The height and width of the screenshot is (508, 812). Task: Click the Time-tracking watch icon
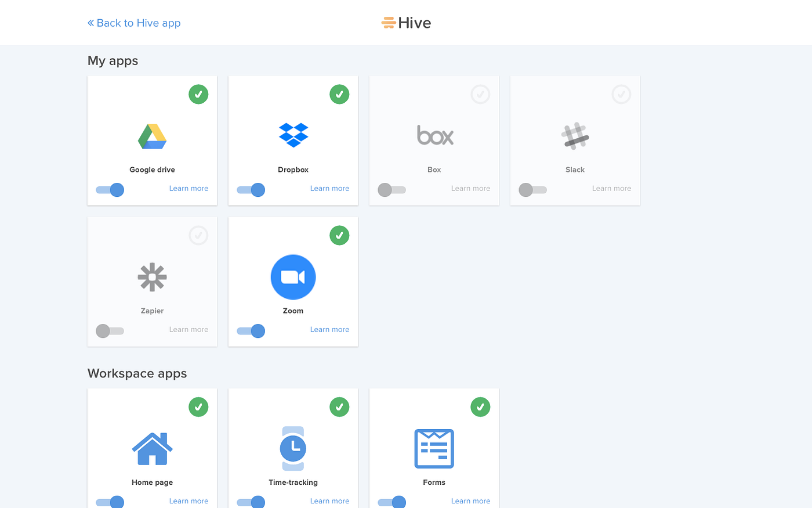293,448
